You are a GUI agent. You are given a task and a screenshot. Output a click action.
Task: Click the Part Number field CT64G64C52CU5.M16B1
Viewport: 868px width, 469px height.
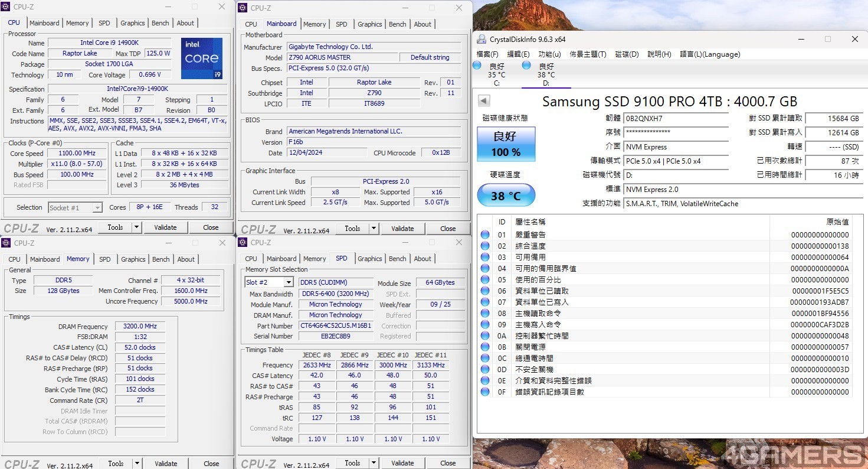335,325
